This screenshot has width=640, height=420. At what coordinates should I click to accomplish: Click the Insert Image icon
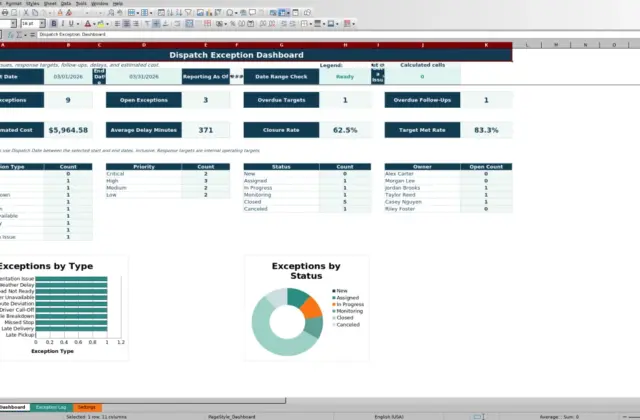point(200,13)
